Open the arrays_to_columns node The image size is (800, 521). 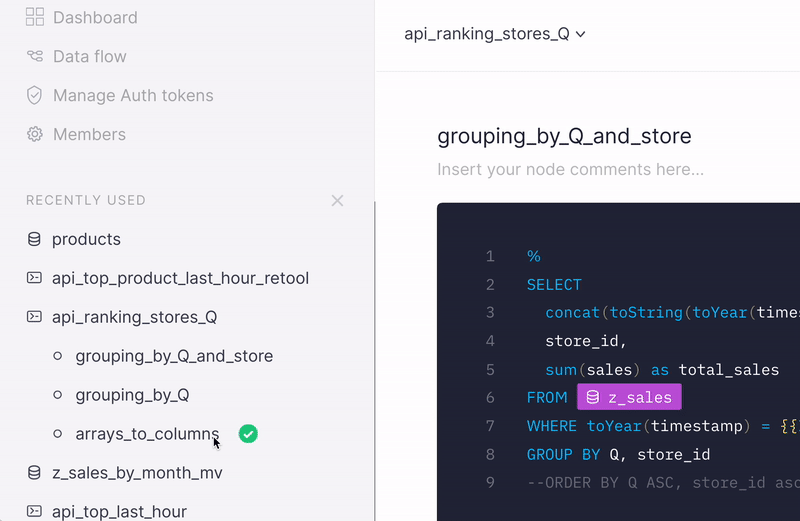(146, 434)
